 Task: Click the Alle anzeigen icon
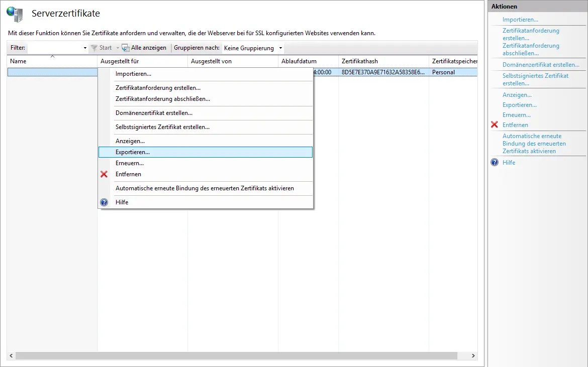pyautogui.click(x=125, y=48)
